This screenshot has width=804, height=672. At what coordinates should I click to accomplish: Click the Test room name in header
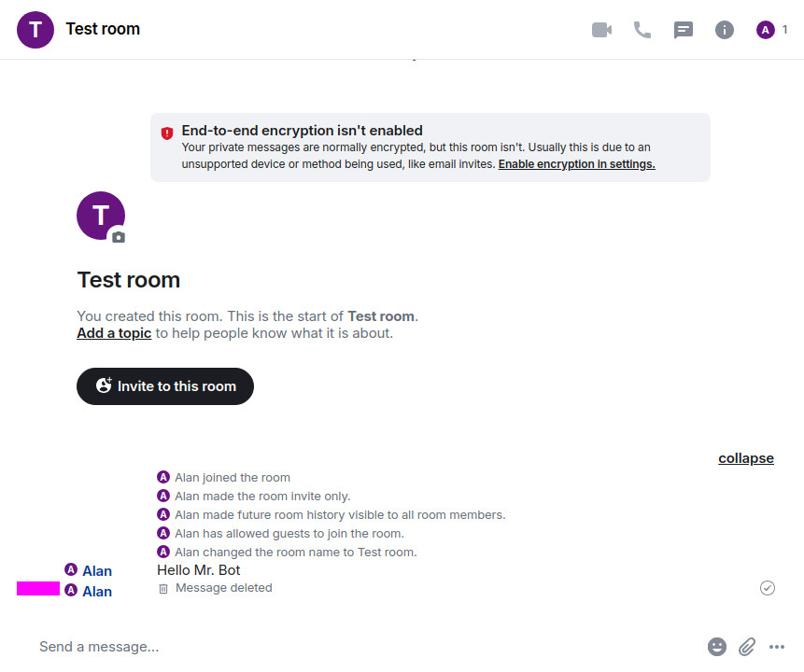pyautogui.click(x=103, y=30)
